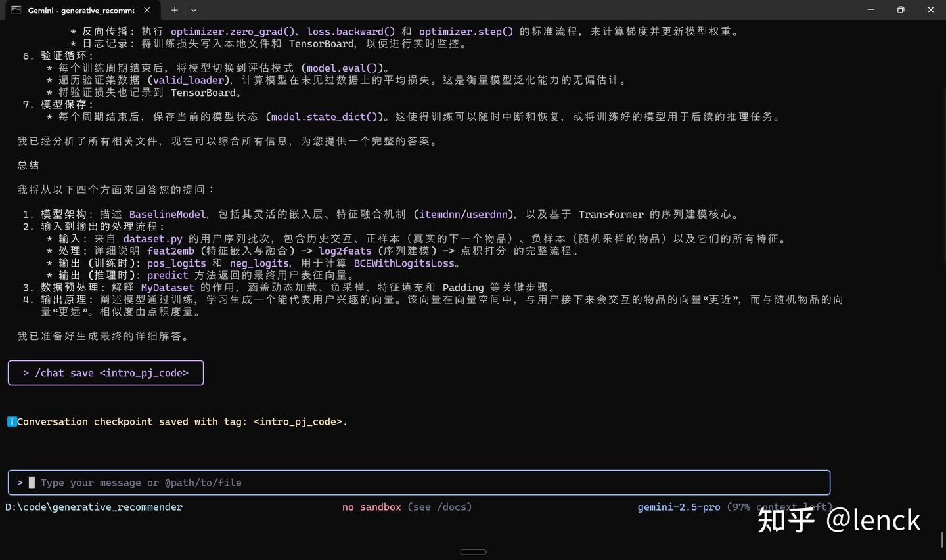Click 'predict' method name text
The image size is (946, 560).
(168, 276)
